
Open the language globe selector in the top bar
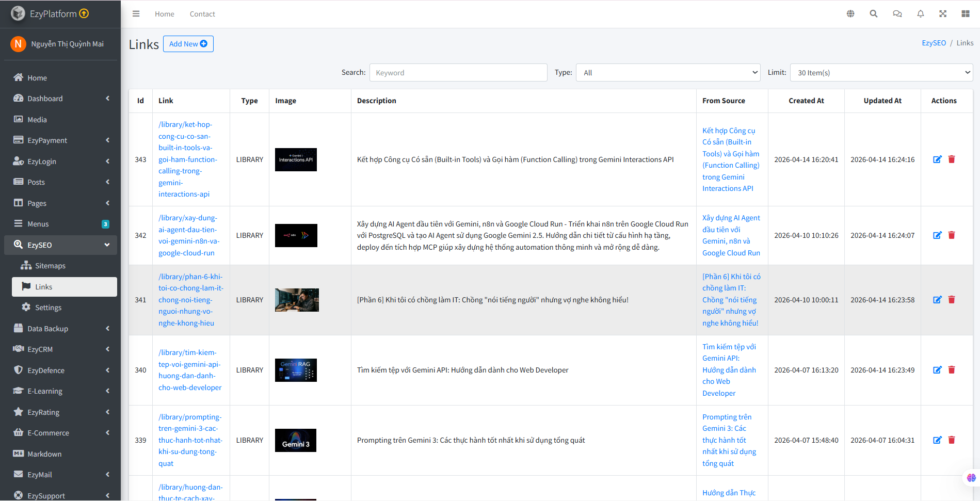coord(850,13)
